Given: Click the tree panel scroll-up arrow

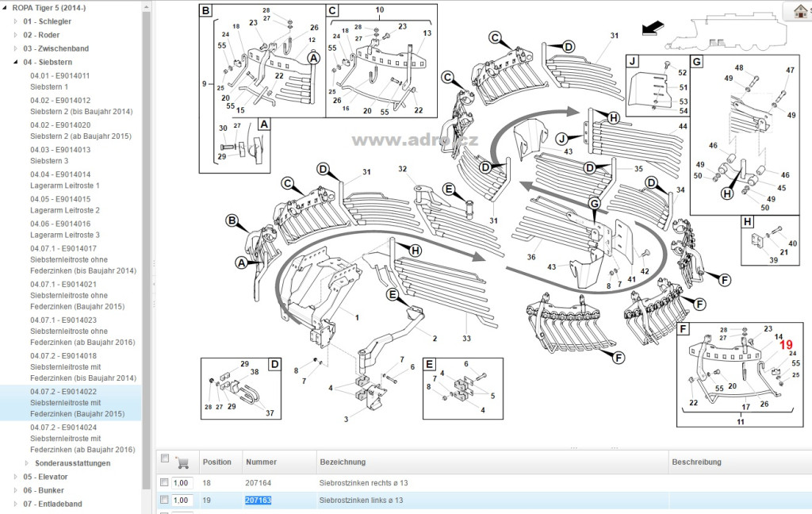Looking at the screenshot, I should 147,7.
